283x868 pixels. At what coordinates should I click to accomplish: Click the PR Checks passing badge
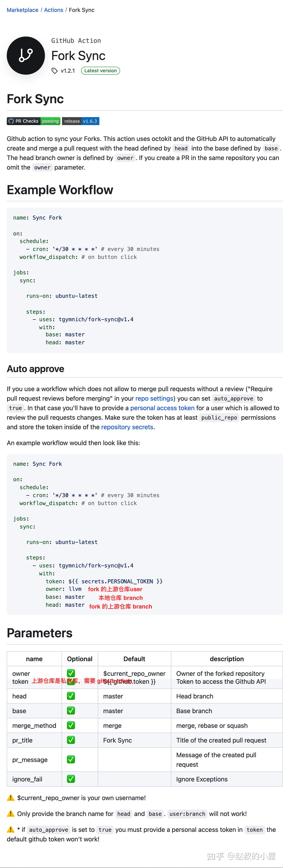(x=33, y=121)
